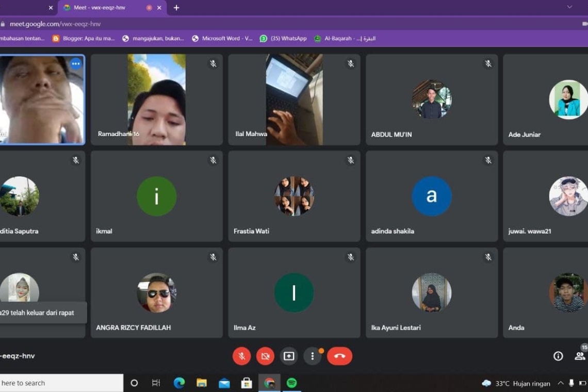Click adinda shakila's blue letter avatar

pyautogui.click(x=432, y=196)
